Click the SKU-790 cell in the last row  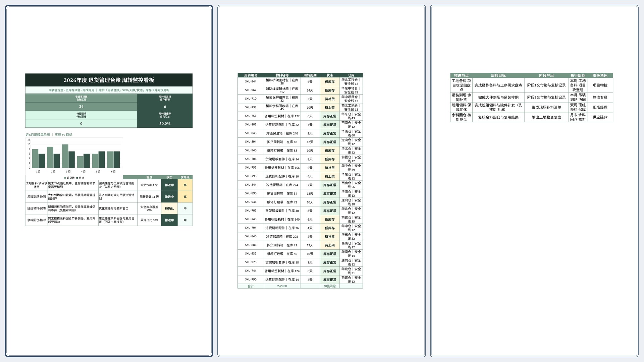click(x=251, y=280)
